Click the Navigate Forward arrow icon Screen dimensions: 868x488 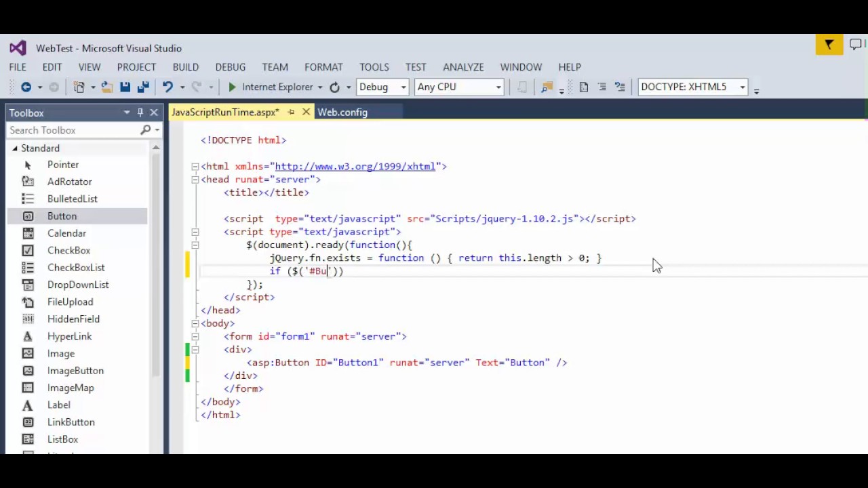(54, 87)
